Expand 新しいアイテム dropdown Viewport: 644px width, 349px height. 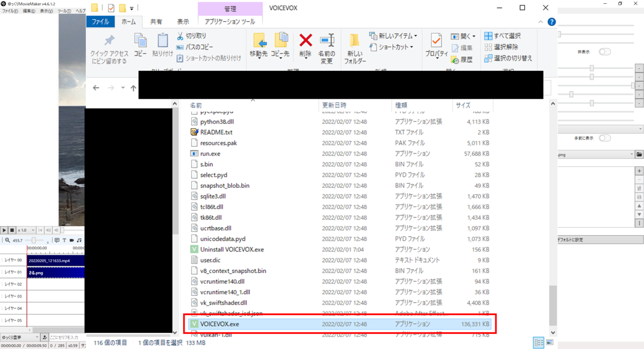393,36
